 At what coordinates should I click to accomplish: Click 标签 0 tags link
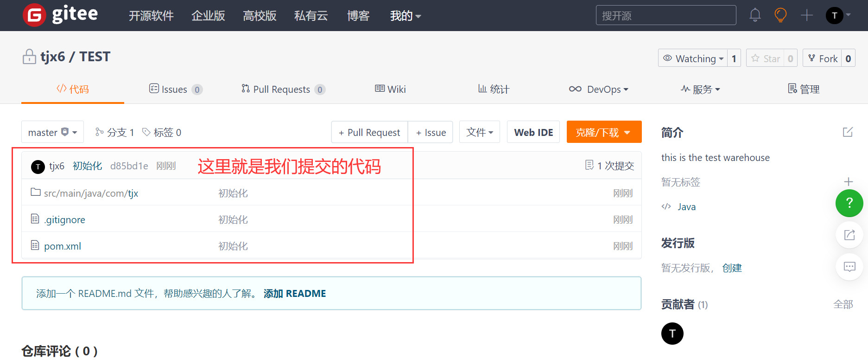(162, 132)
